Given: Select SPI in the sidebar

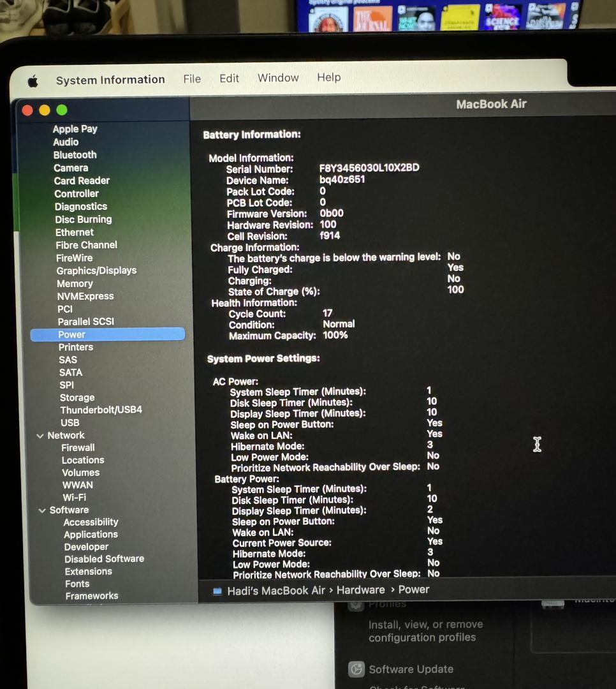Looking at the screenshot, I should coord(66,385).
